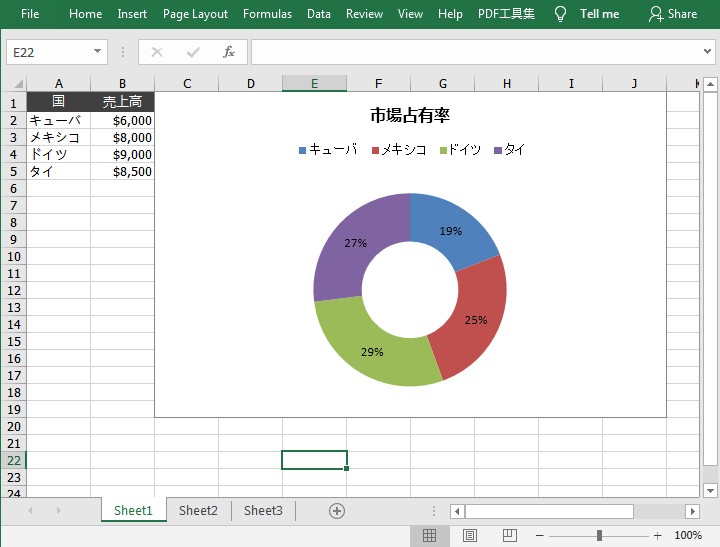The height and width of the screenshot is (547, 720).
Task: Switch to Sheet2 tab
Action: [198, 510]
